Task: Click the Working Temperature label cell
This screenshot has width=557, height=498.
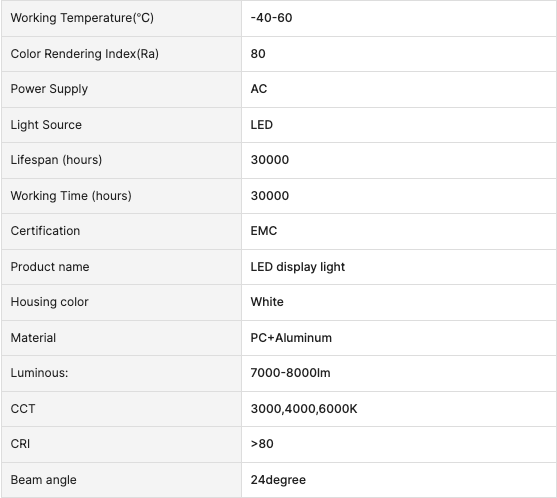Action: [x=121, y=18]
